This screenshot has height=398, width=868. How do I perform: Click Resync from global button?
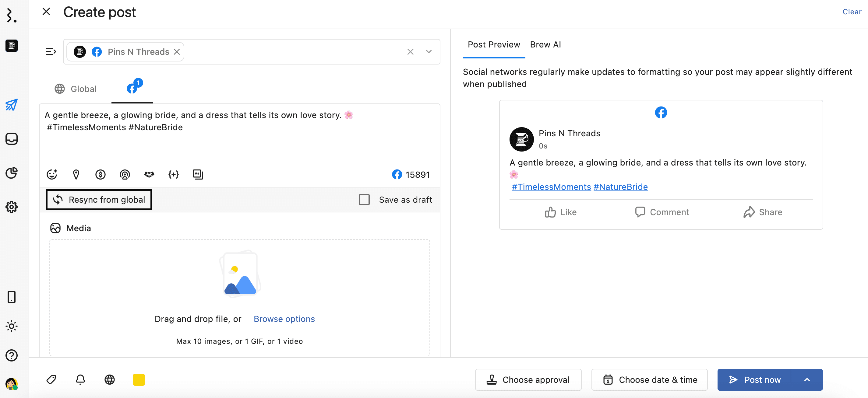[99, 200]
